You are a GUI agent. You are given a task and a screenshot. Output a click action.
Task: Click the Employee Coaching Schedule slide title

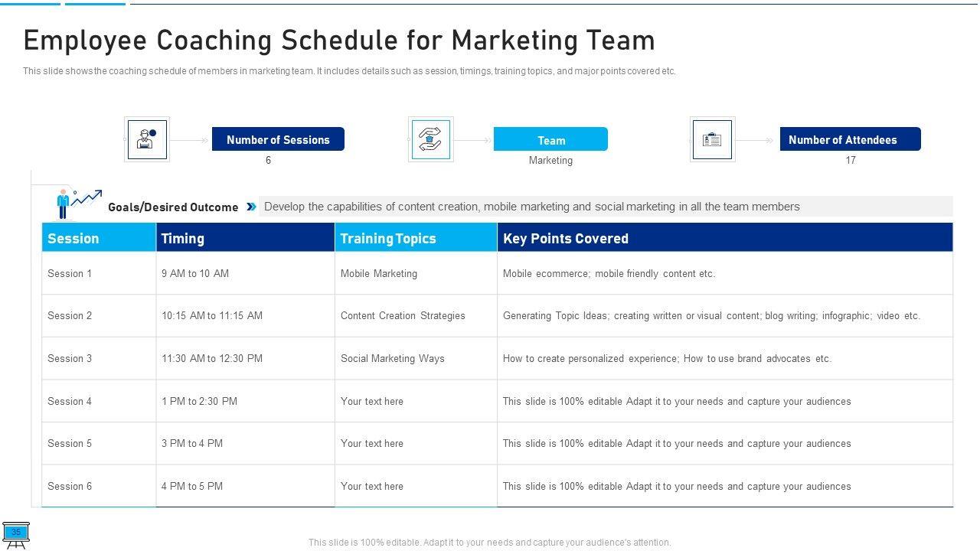click(339, 41)
